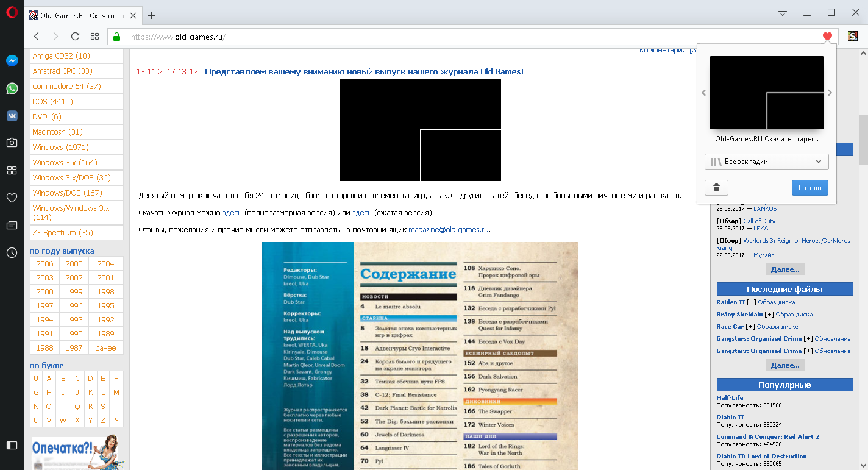This screenshot has width=868, height=470.
Task: Open the Old Games magazine news headline
Action: [x=364, y=72]
